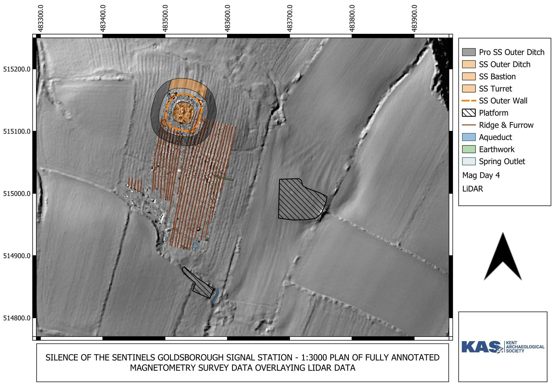Click the 'Pro SS Outer Ditch' label
This screenshot has height=392, width=555.
tap(512, 52)
